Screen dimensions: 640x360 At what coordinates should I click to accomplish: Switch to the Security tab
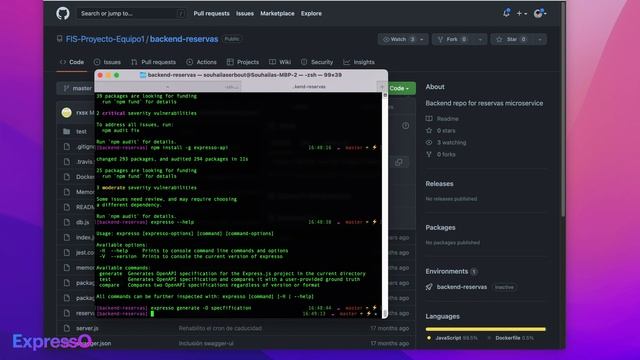(317, 62)
